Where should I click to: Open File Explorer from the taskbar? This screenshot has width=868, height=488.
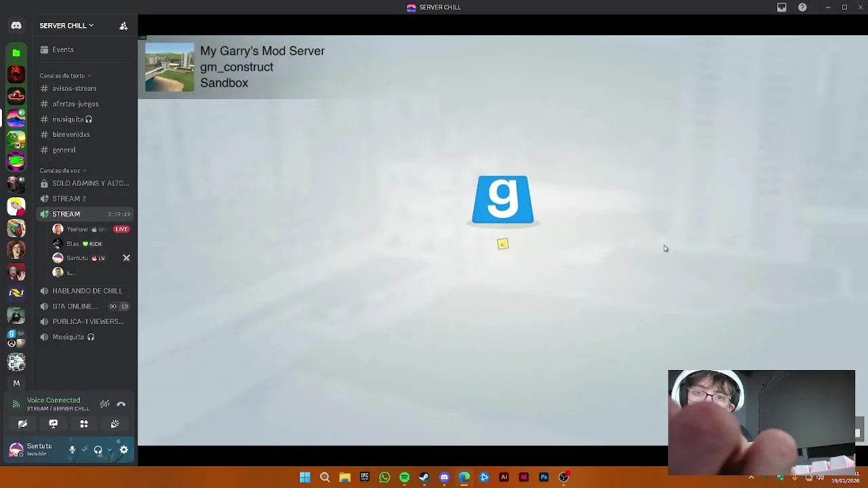(x=344, y=477)
